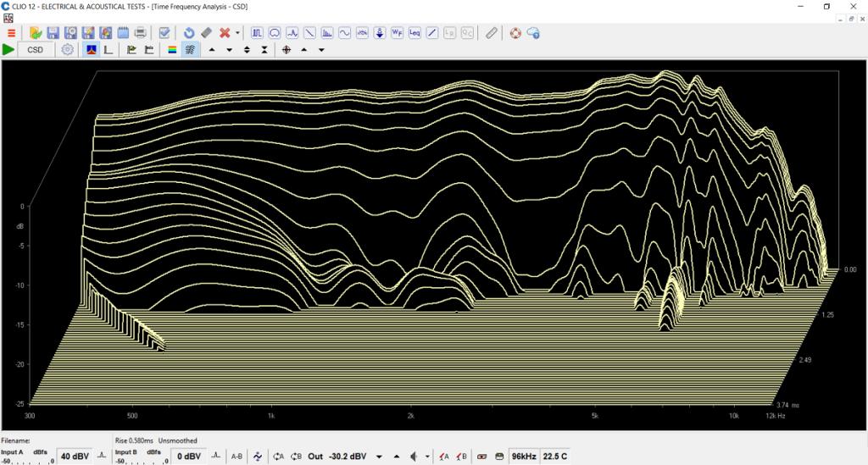Click the blue undo arrow icon

click(189, 33)
